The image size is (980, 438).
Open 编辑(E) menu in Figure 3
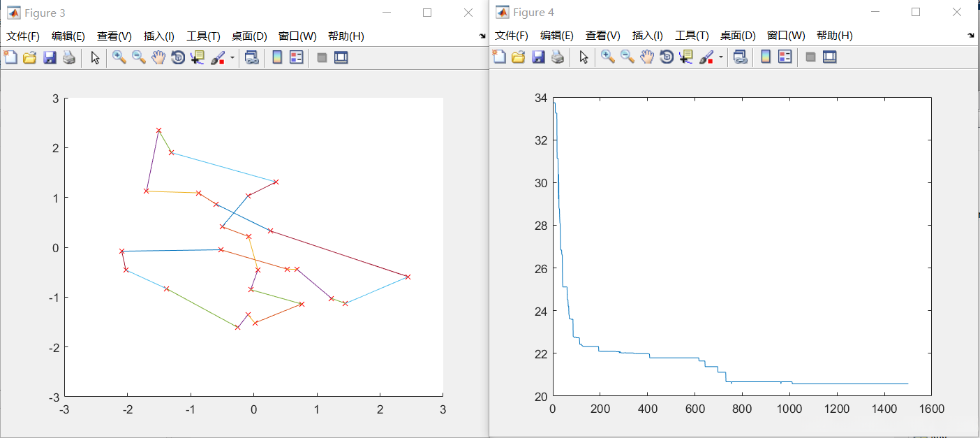[x=68, y=36]
